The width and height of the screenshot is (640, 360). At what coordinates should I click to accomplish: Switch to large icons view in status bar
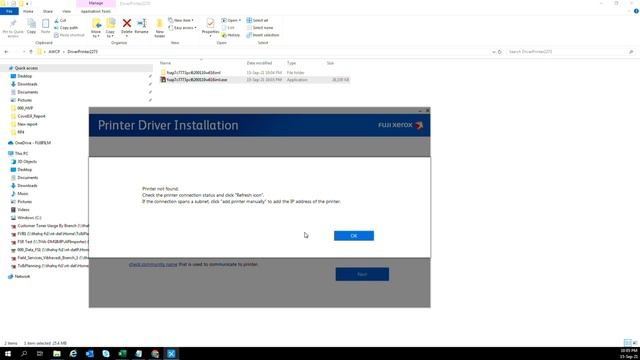tap(635, 343)
